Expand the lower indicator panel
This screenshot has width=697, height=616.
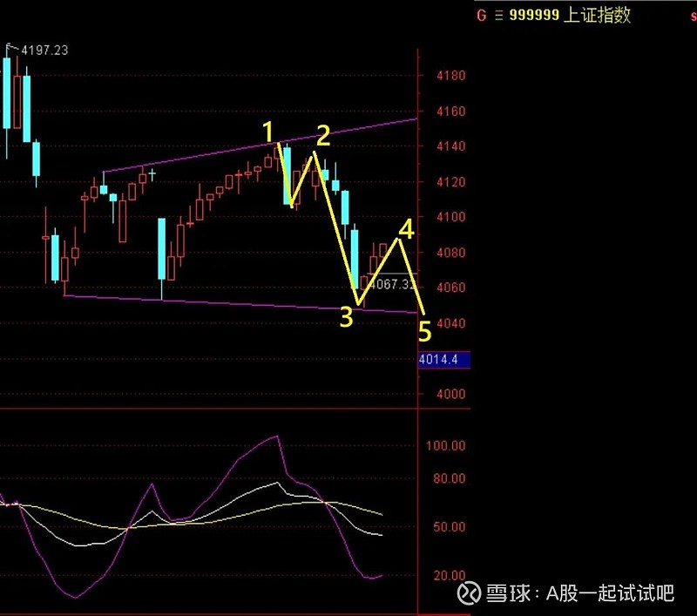tap(218, 505)
